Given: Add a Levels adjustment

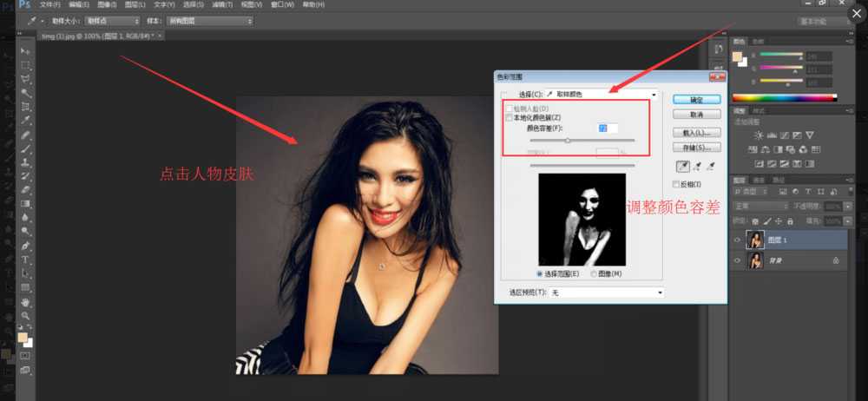Looking at the screenshot, I should point(771,135).
